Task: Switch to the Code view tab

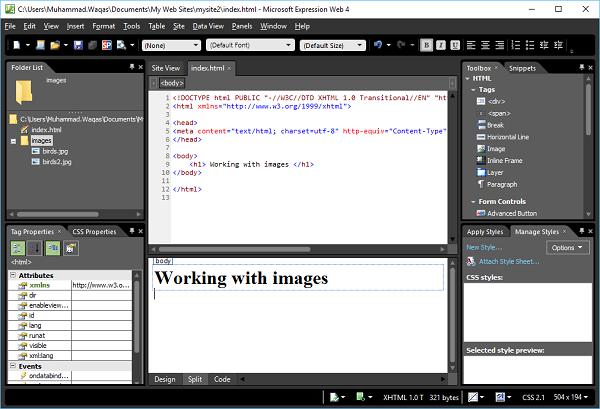Action: tap(222, 379)
